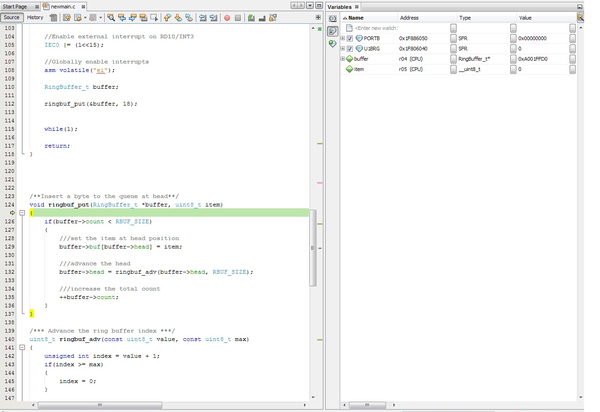Image resolution: width=600 pixels, height=412 pixels.
Task: Go to Previous Bookmark icon
Action: 167,18
